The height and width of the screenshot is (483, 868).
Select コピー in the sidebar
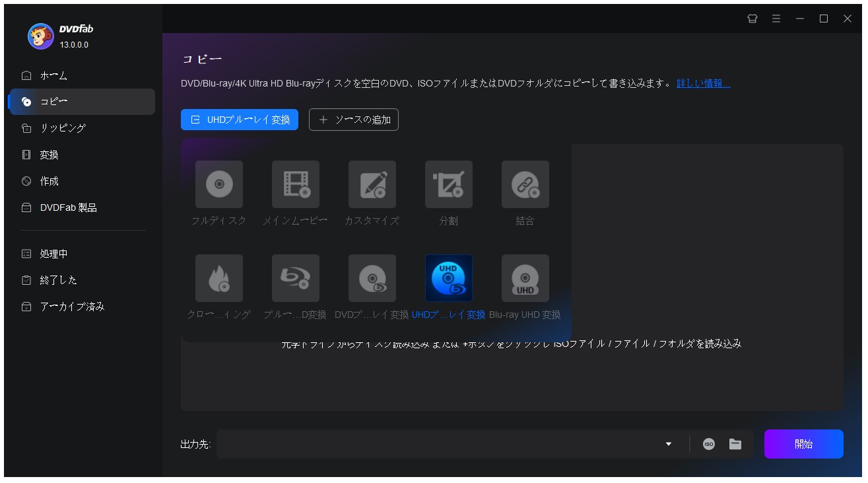coord(82,102)
